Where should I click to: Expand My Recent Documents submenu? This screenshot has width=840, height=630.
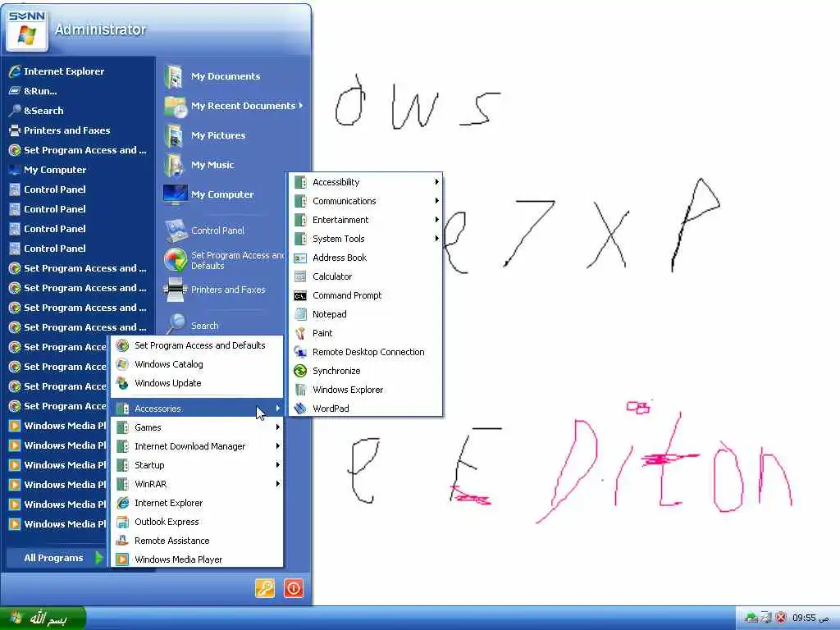click(x=234, y=106)
